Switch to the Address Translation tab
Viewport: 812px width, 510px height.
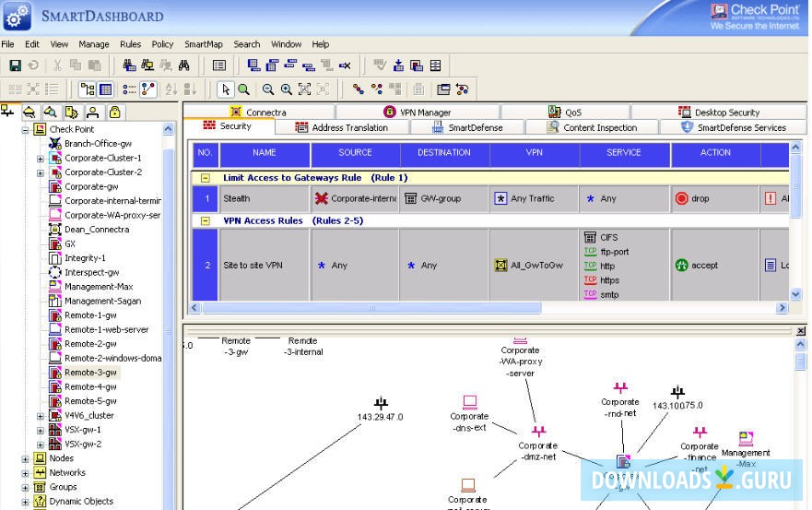342,127
